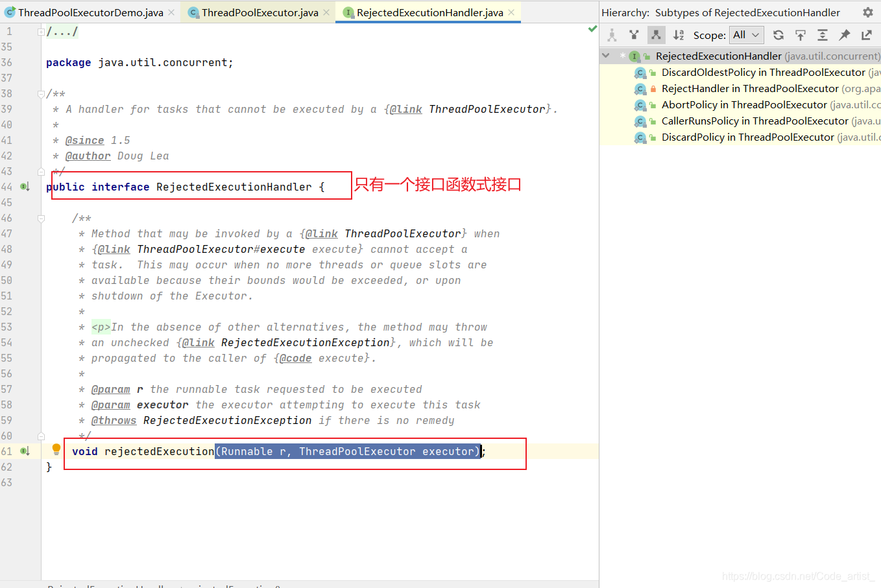
Task: Click the private lock icon beside RejectHandler
Action: tap(653, 89)
